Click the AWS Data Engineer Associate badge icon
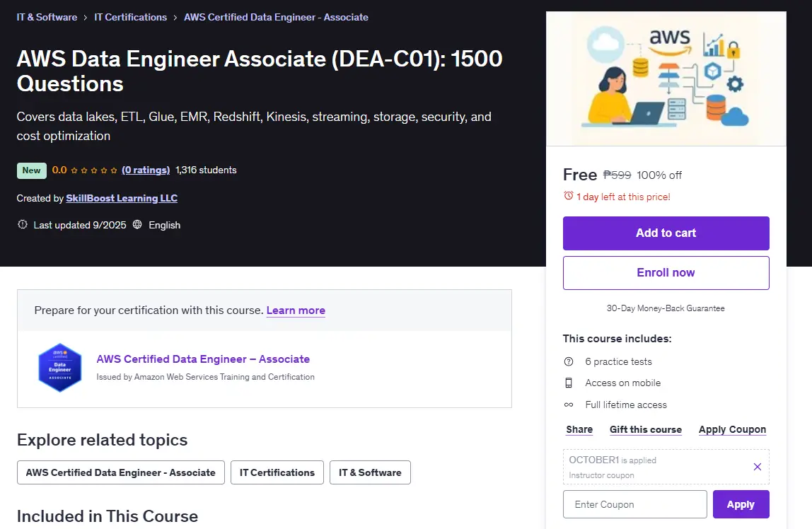Viewport: 812px width, 529px height. point(59,368)
